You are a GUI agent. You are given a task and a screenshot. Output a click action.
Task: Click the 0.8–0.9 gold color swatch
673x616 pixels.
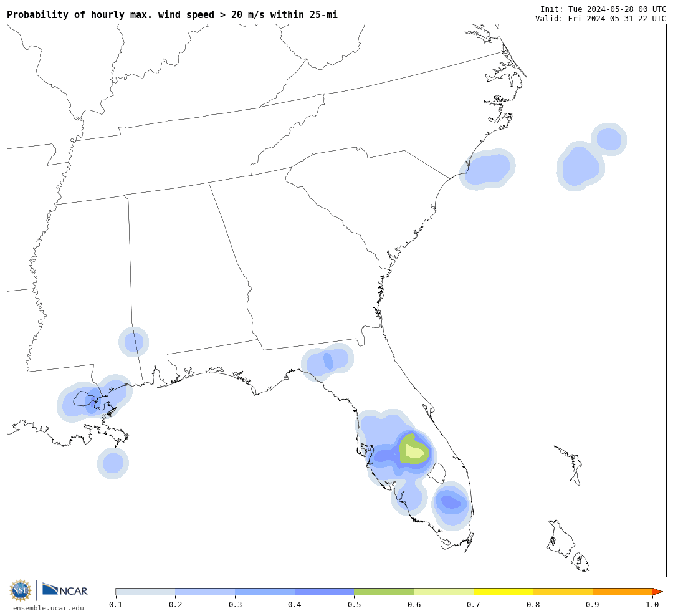563,592
